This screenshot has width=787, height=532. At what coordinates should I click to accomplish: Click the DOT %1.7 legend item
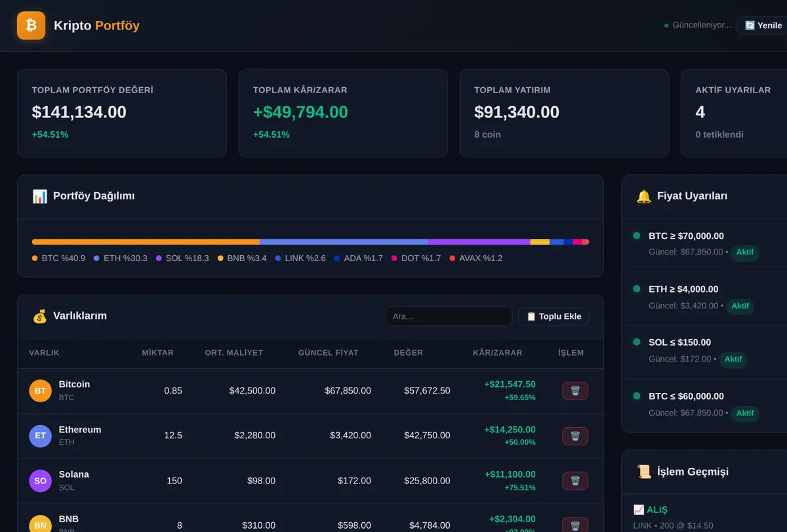click(x=416, y=258)
